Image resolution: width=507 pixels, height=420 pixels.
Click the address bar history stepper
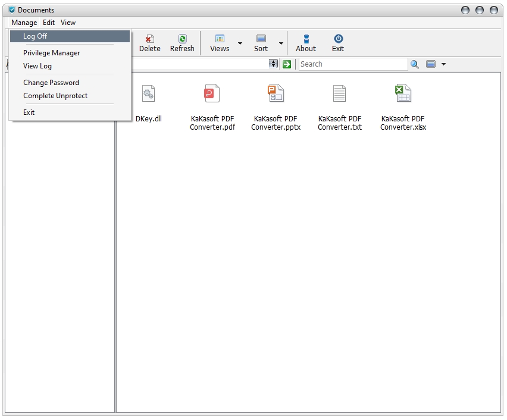click(x=273, y=64)
